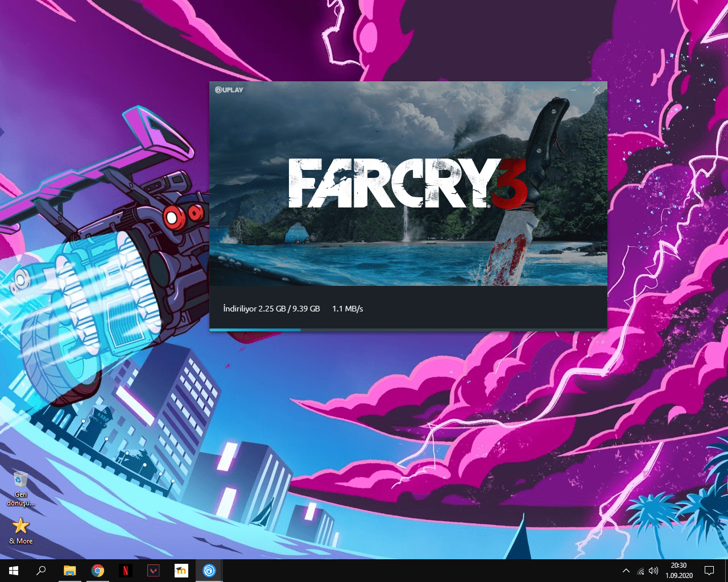This screenshot has width=728, height=582.
Task: Open the Moodle app on the taskbar
Action: tap(181, 571)
